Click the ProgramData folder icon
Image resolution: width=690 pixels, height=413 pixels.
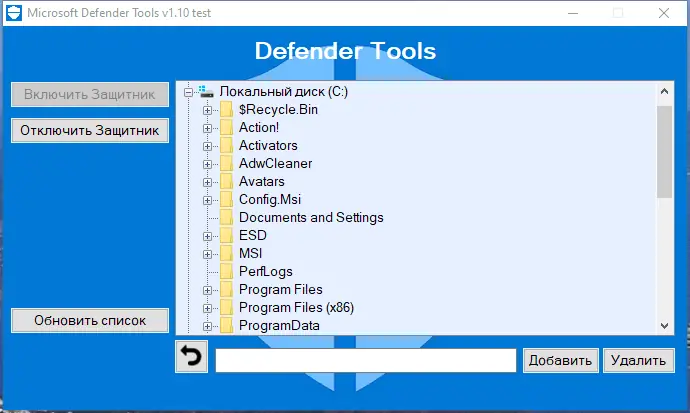pyautogui.click(x=227, y=326)
